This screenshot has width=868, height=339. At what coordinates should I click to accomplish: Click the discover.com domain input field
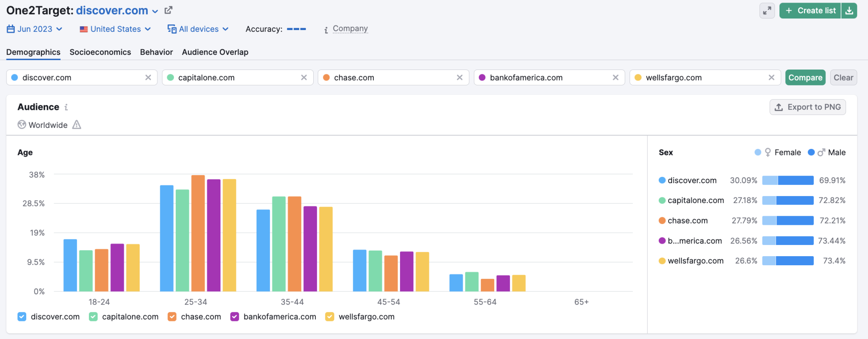coord(82,78)
